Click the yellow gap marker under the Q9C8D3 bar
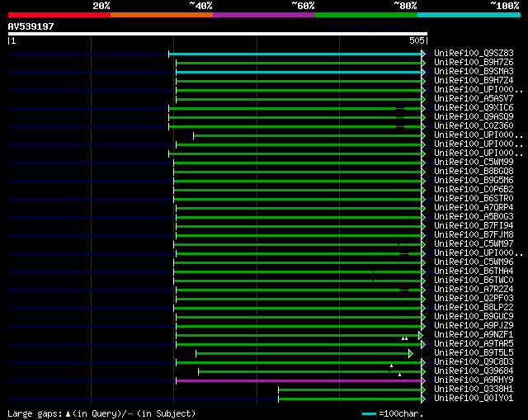This screenshot has height=420, width=528. click(391, 366)
